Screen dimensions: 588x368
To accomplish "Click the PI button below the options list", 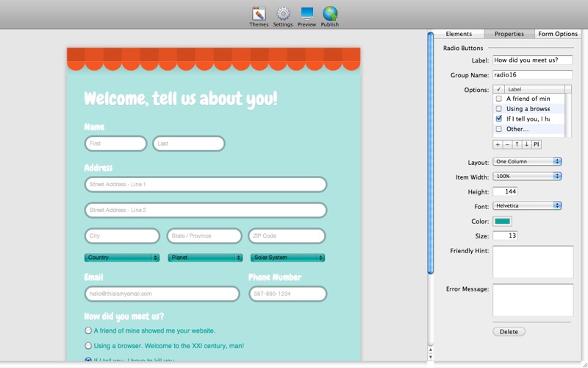I will click(x=537, y=144).
